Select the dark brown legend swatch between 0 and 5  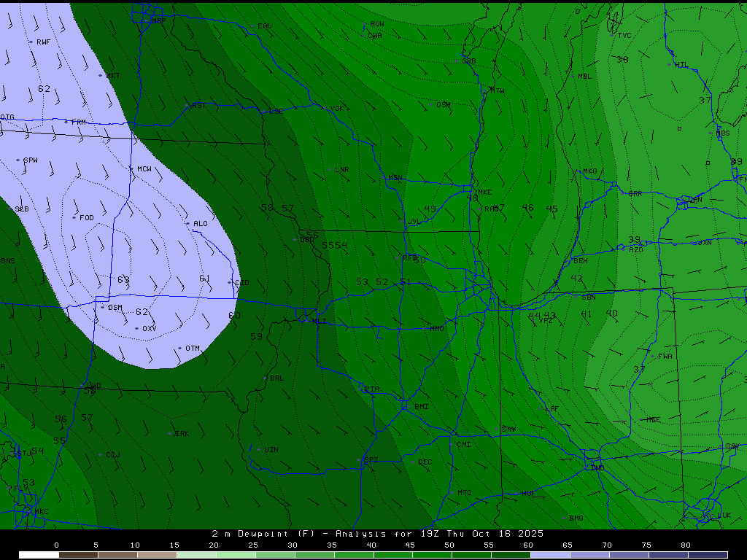click(x=78, y=555)
